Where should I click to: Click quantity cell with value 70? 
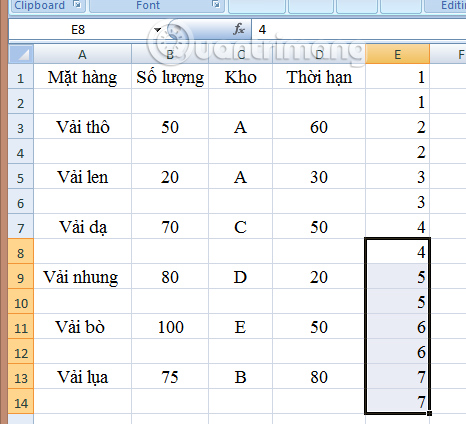click(x=170, y=226)
